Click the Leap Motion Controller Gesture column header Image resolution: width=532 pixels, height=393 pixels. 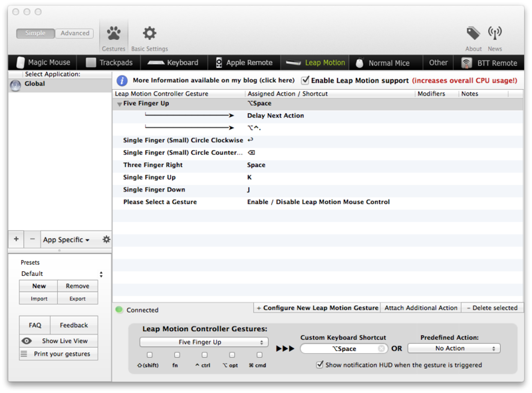click(x=179, y=94)
